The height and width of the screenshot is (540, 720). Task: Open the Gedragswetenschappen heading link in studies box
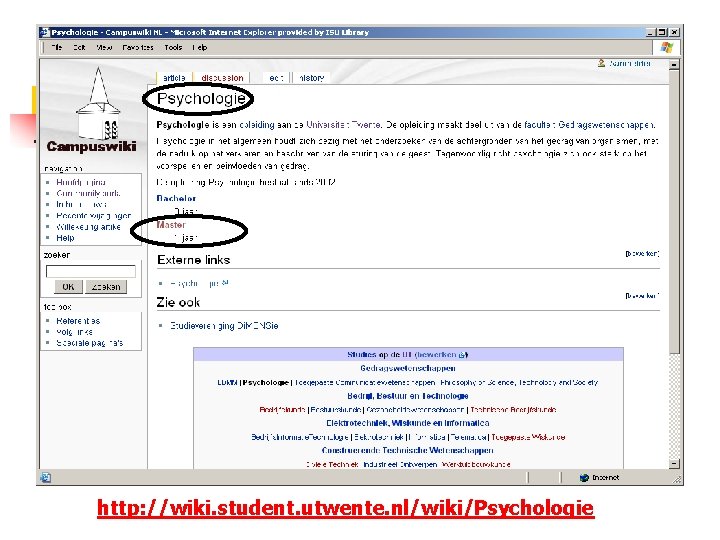point(408,368)
